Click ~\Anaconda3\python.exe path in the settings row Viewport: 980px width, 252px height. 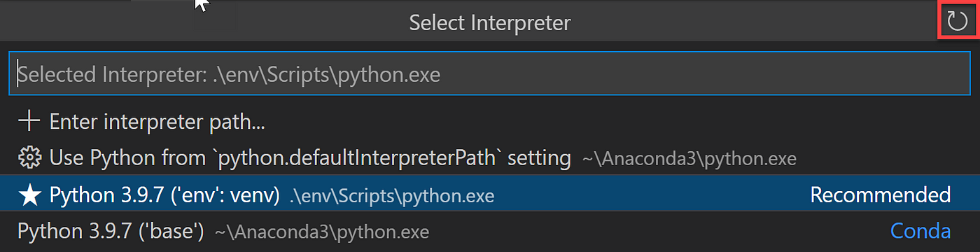[689, 159]
